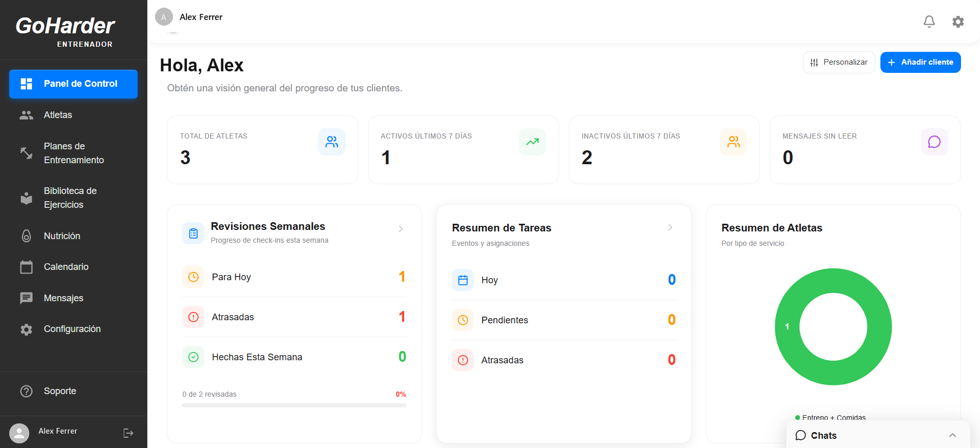Click the Para Hoy count 1
Viewport: 980px width, 448px height.
pyautogui.click(x=402, y=277)
